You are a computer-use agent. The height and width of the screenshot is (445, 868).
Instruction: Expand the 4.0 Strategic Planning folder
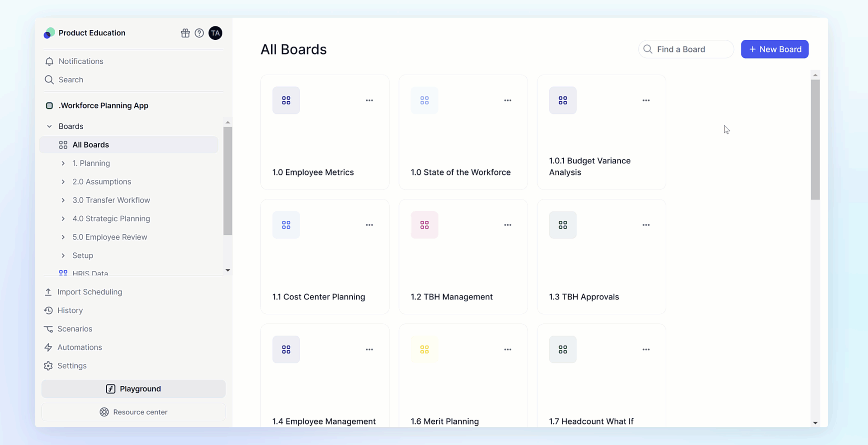(63, 219)
